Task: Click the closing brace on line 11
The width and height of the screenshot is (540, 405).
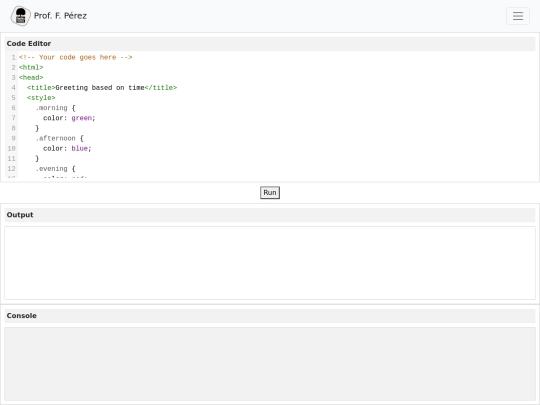Action: (x=37, y=158)
